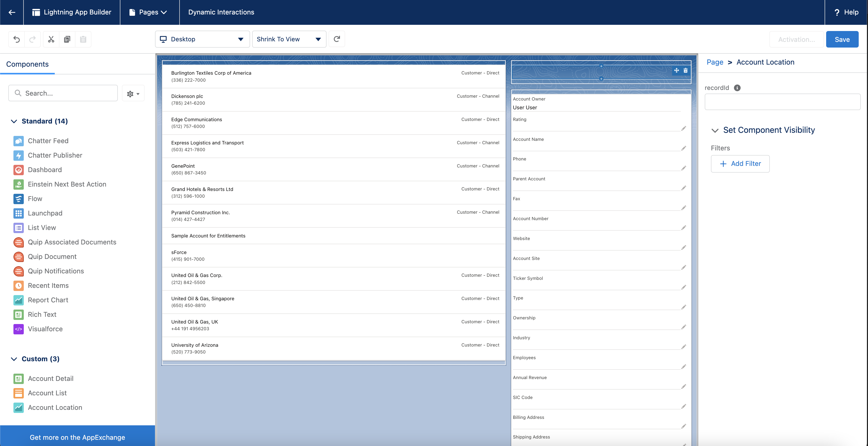Image resolution: width=868 pixels, height=446 pixels.
Task: Click the GenePoint account row
Action: point(334,170)
